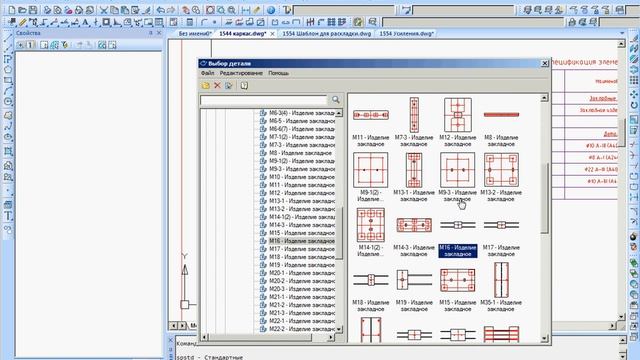Viewport: 640px width, 360px height.
Task: Select the Text 'T' tool in left toolbar
Action: (x=8, y=216)
